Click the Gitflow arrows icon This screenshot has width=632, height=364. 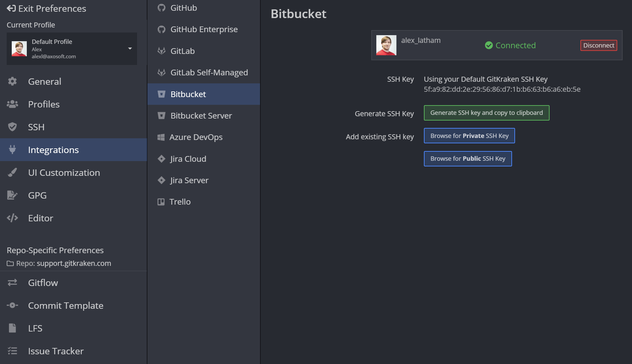point(12,283)
